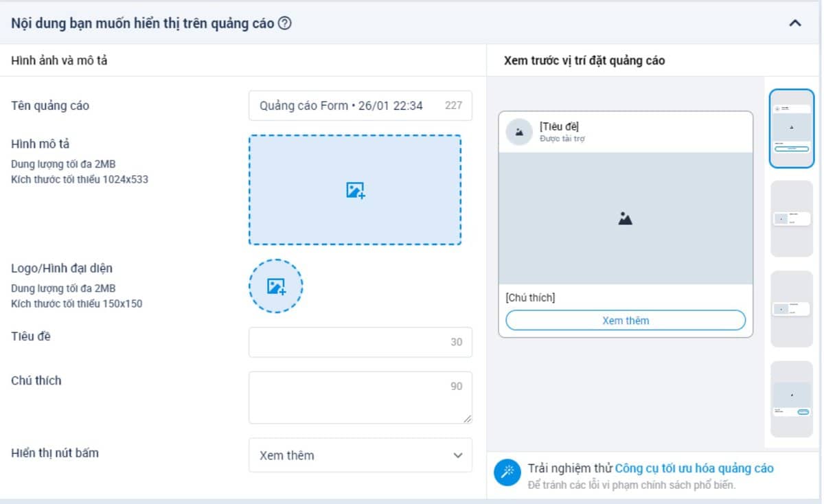Image resolution: width=824 pixels, height=504 pixels.
Task: Click the preview avatar placeholder icon
Action: 519,132
